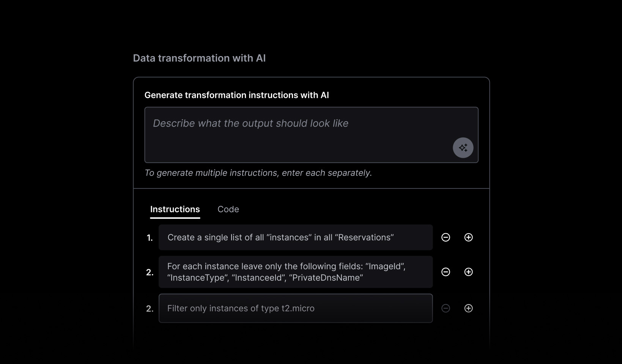Viewport: 622px width, 364px height.
Task: Add instruction after the "For each instance" row
Action: pyautogui.click(x=469, y=272)
